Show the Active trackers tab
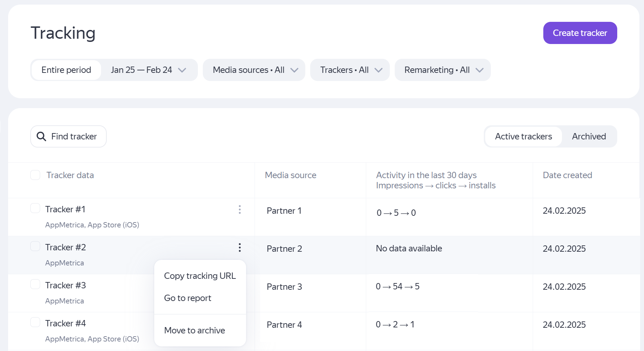The height and width of the screenshot is (351, 644). tap(523, 137)
